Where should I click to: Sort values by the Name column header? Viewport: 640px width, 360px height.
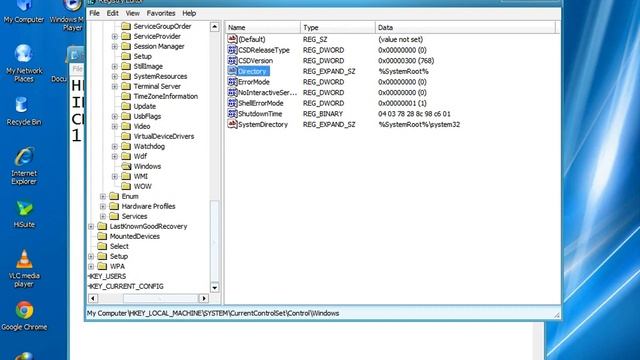263,28
